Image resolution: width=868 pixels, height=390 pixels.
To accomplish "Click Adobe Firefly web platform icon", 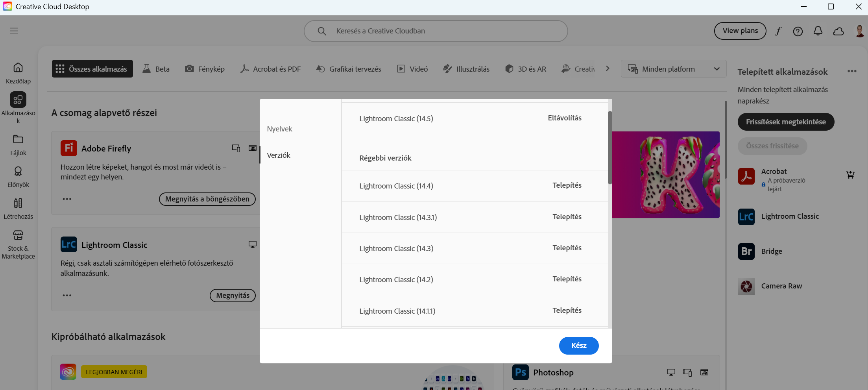I will click(x=253, y=148).
